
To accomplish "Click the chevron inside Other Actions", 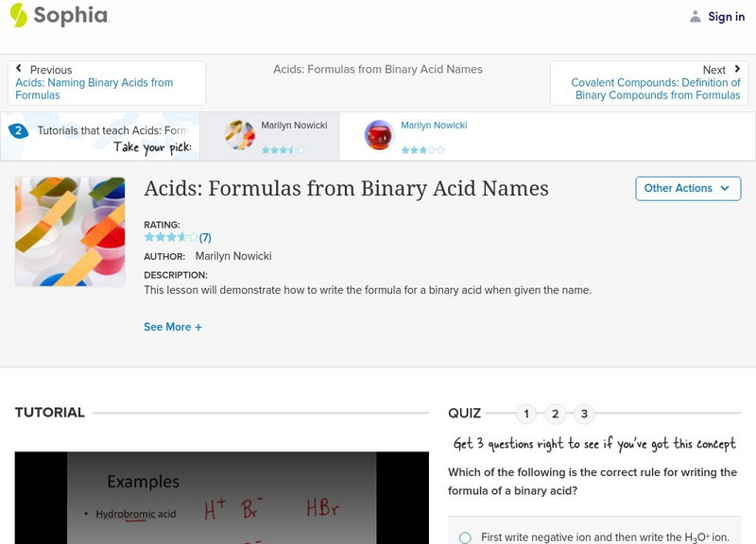I will tap(724, 188).
